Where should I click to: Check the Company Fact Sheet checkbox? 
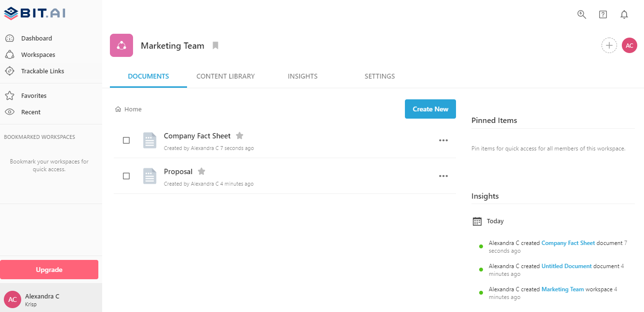(126, 140)
